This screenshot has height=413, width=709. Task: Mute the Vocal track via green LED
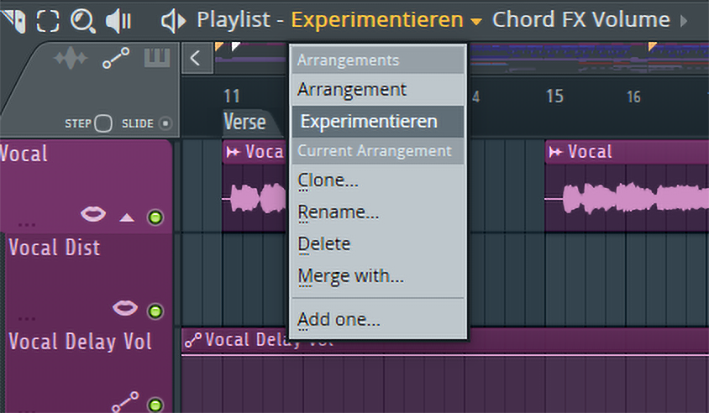[x=155, y=217]
